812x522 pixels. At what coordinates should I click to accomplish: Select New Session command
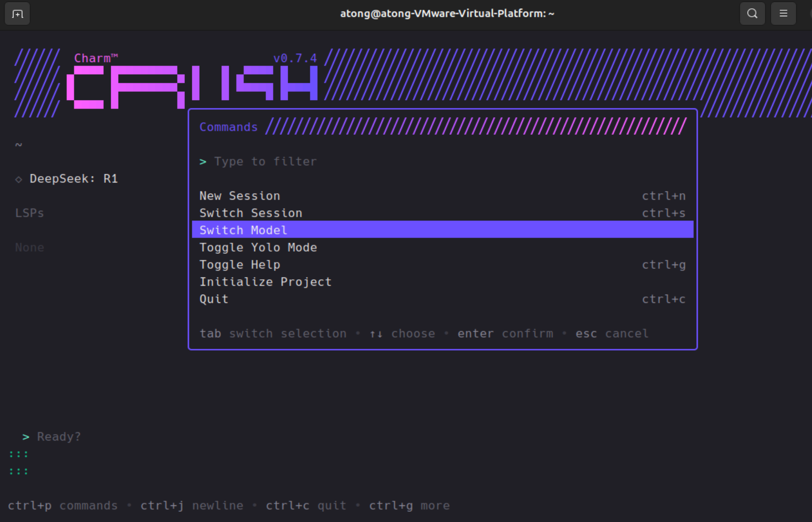coord(442,196)
